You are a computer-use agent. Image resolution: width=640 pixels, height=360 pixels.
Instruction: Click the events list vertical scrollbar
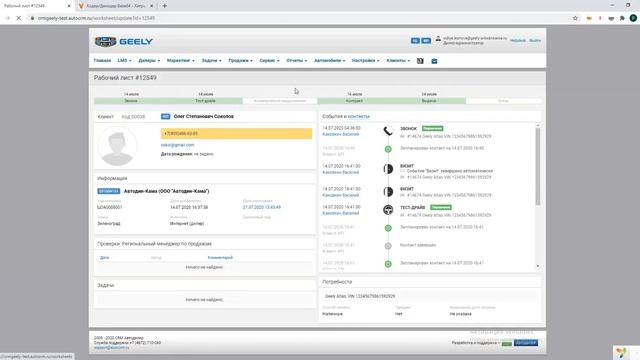pyautogui.click(x=538, y=167)
